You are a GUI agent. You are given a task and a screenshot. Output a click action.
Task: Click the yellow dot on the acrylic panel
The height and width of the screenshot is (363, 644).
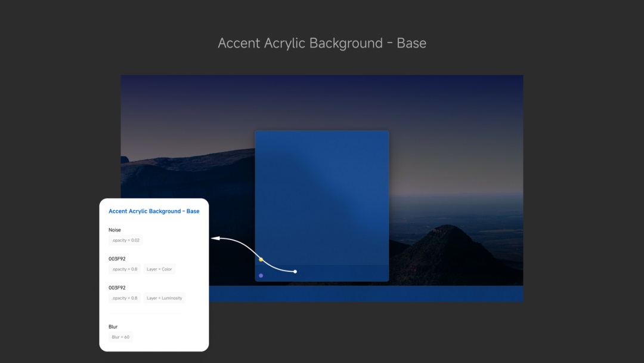[261, 260]
